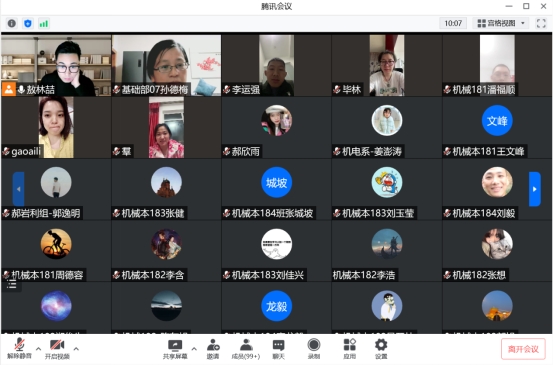The height and width of the screenshot is (365, 553).
Task: Select 机械本184班张城坡 participant tile
Action: [276, 189]
